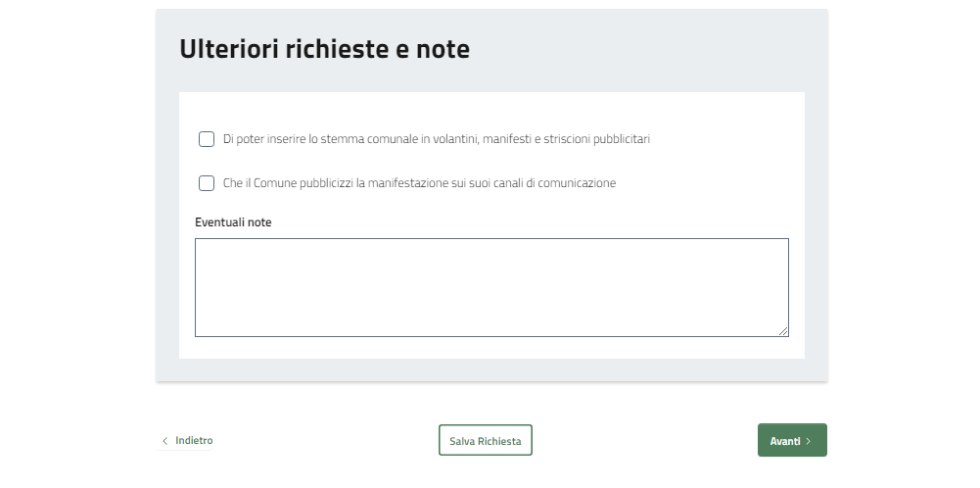The width and height of the screenshot is (980, 488).
Task: Enable the stemma comunale checkbox
Action: [207, 139]
